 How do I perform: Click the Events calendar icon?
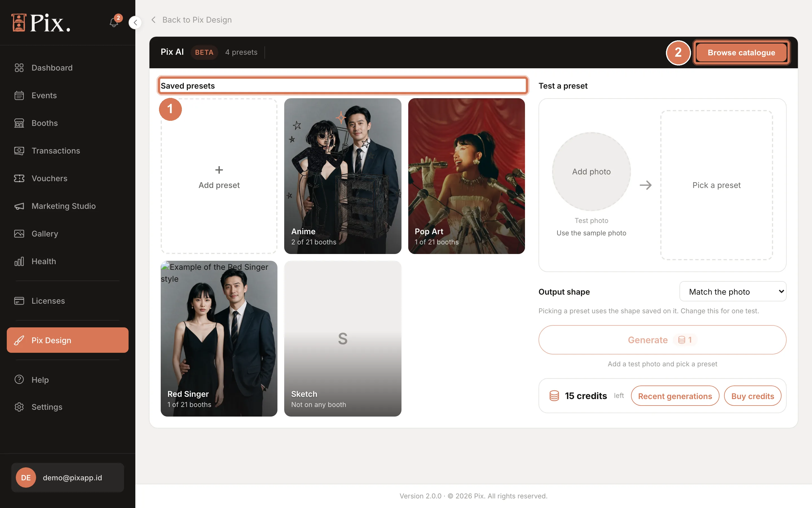[19, 95]
